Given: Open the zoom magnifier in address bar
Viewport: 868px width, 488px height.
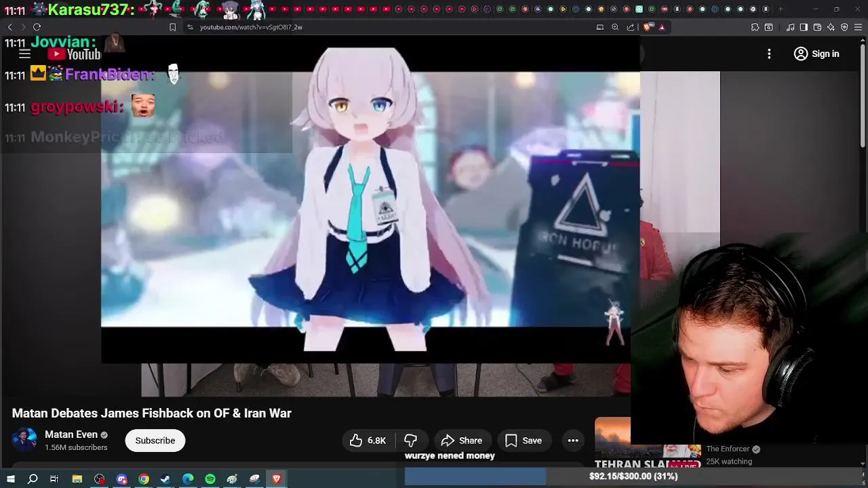Looking at the screenshot, I should [x=615, y=27].
